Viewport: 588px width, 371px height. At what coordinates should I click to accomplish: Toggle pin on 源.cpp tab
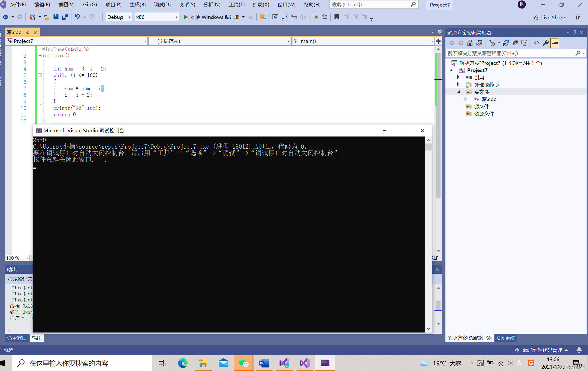click(28, 32)
